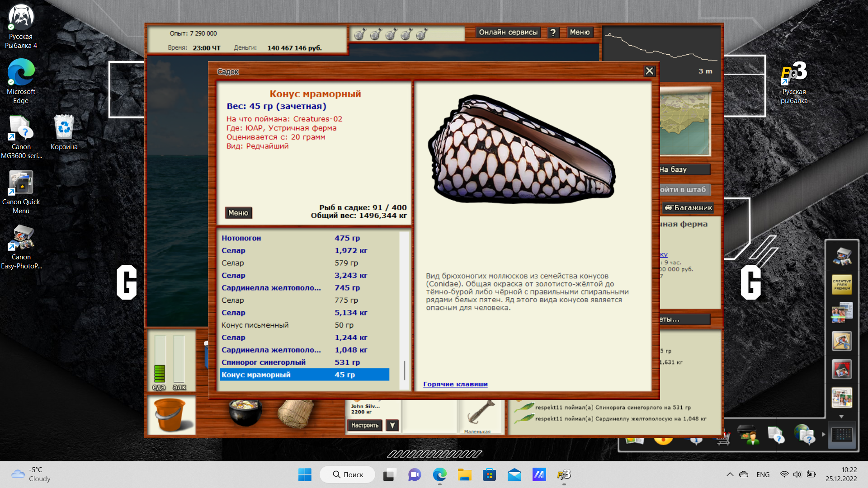Expand Canon dock down arrow
This screenshot has height=488, width=868.
(841, 417)
